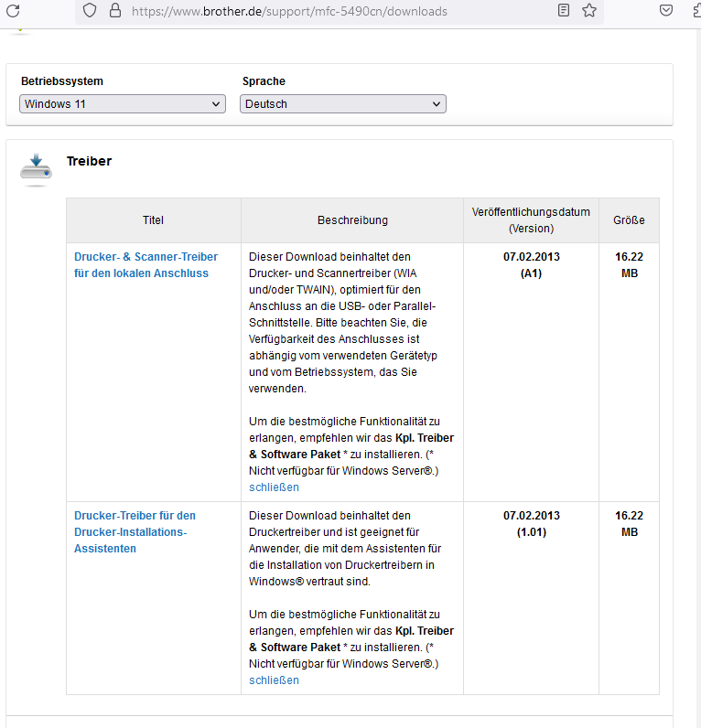
Task: Click the Betriebssystem label
Action: coord(62,81)
